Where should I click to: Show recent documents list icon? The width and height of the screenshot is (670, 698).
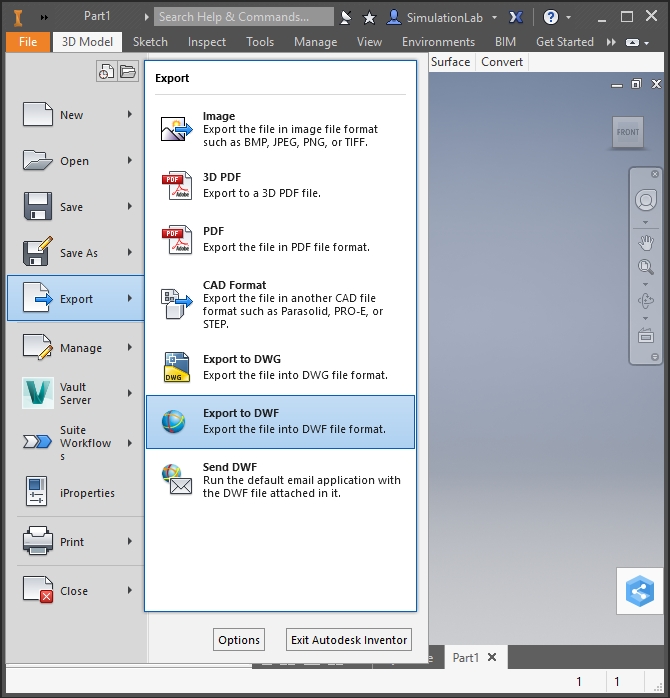click(107, 71)
